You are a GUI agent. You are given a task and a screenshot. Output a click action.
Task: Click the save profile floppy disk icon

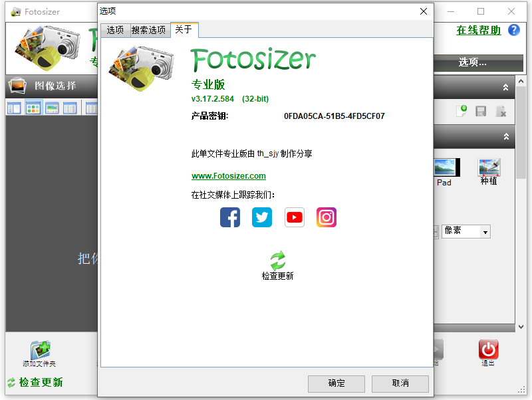(x=481, y=111)
